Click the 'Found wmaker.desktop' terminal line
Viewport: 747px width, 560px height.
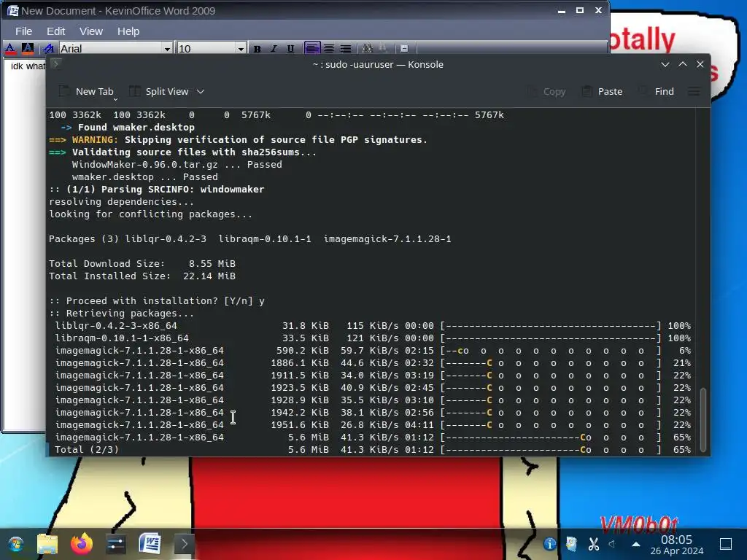coord(128,127)
